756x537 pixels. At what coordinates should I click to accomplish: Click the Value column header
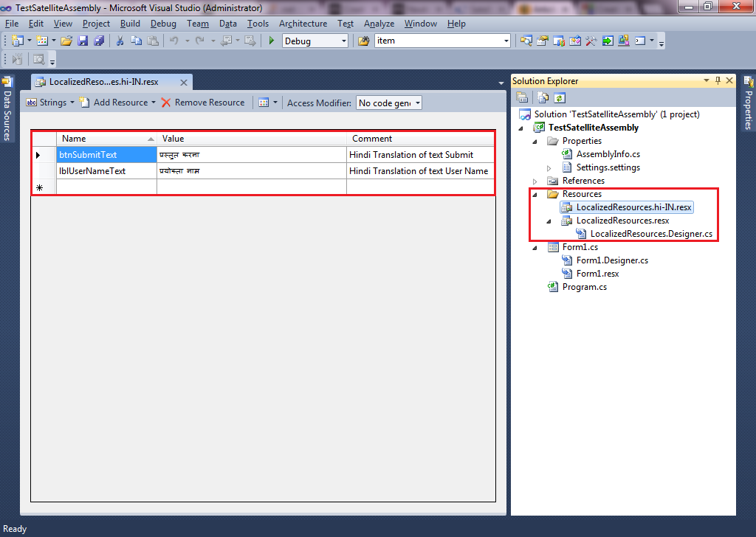pyautogui.click(x=252, y=139)
